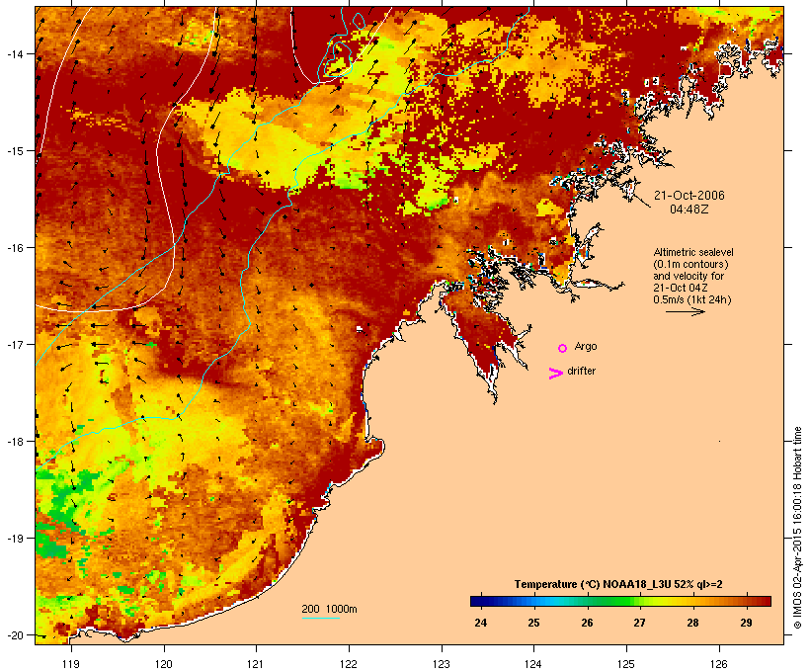Click the temperature colorbar at 26 degrees green
The image size is (810, 672).
pyautogui.click(x=588, y=601)
